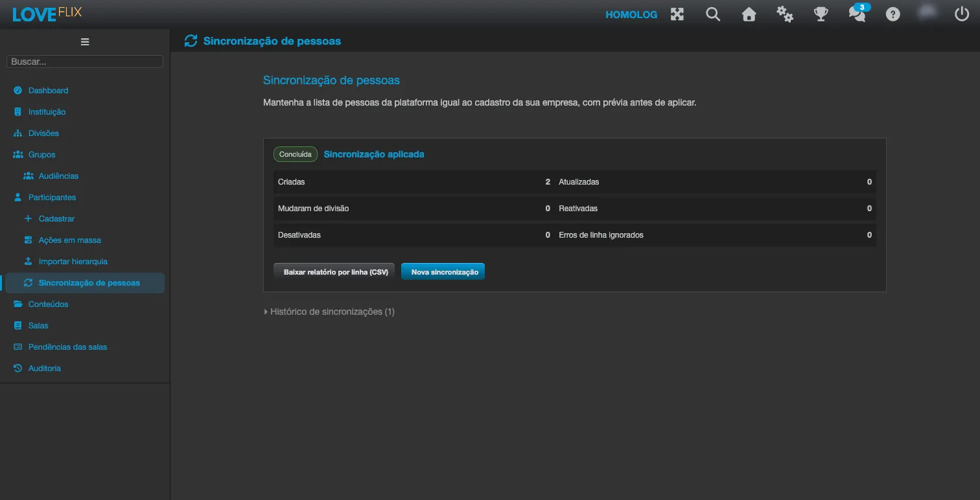980x500 pixels.
Task: Click Baixar relatório por linha (CSV)
Action: (335, 272)
